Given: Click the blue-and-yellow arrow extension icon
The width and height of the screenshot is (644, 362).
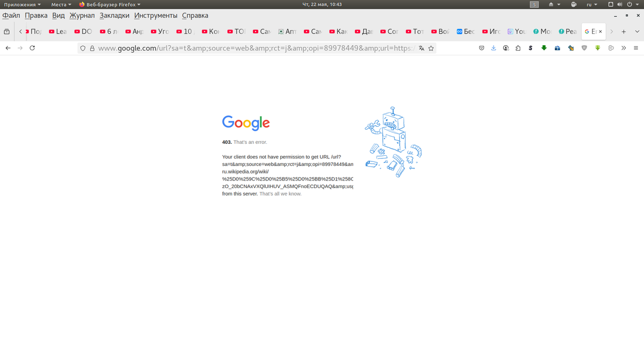Looking at the screenshot, I should pyautogui.click(x=571, y=48).
